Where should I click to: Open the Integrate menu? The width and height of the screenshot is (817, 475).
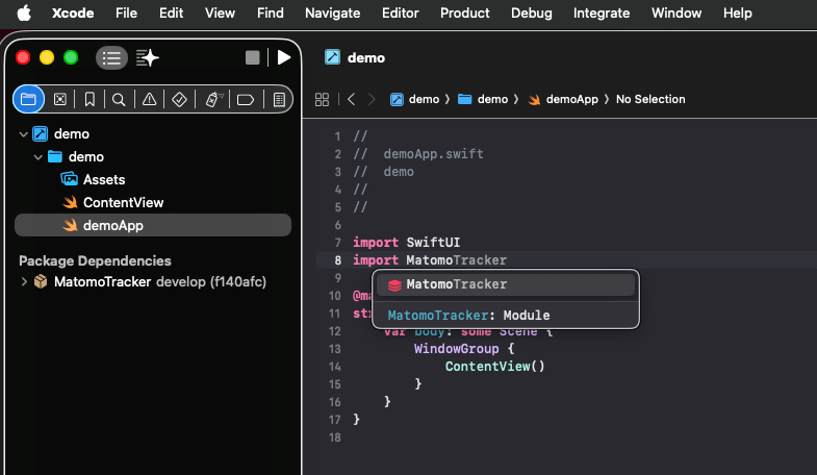601,13
